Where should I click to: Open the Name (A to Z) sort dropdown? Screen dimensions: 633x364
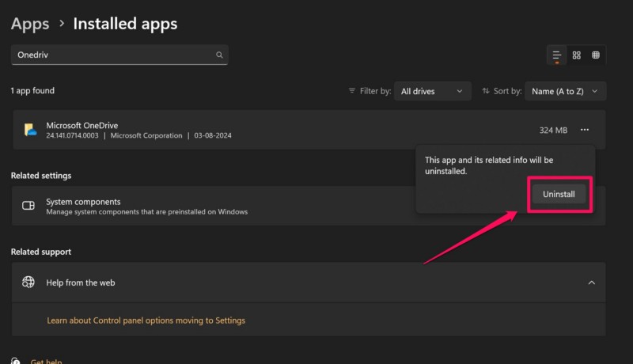565,92
